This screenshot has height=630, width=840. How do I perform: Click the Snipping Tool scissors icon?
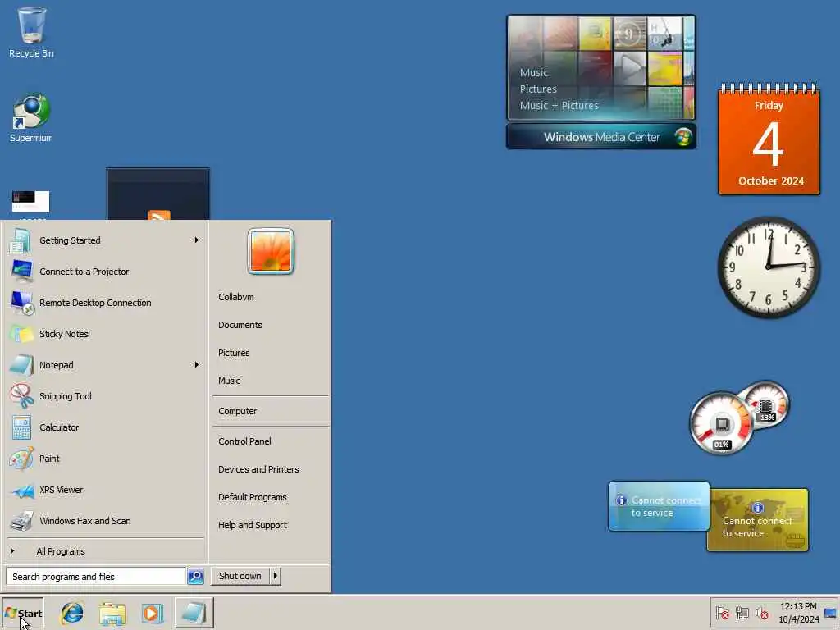coord(21,396)
